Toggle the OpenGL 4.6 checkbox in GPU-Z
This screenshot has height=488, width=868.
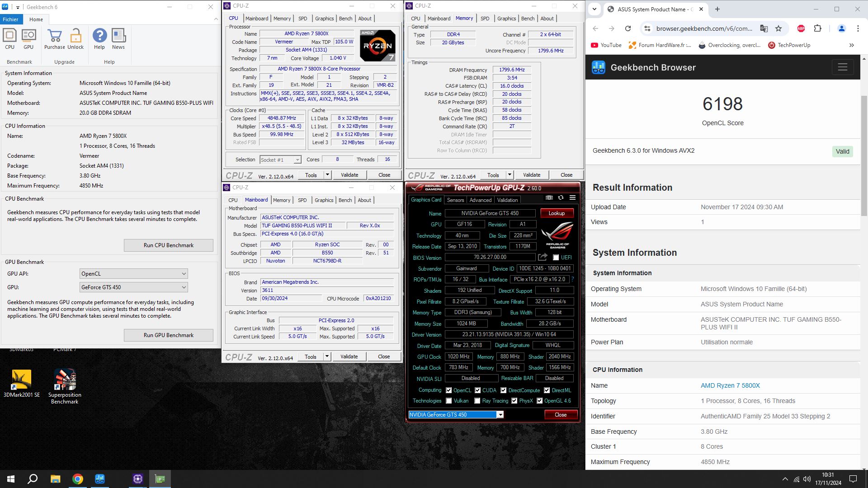point(539,401)
